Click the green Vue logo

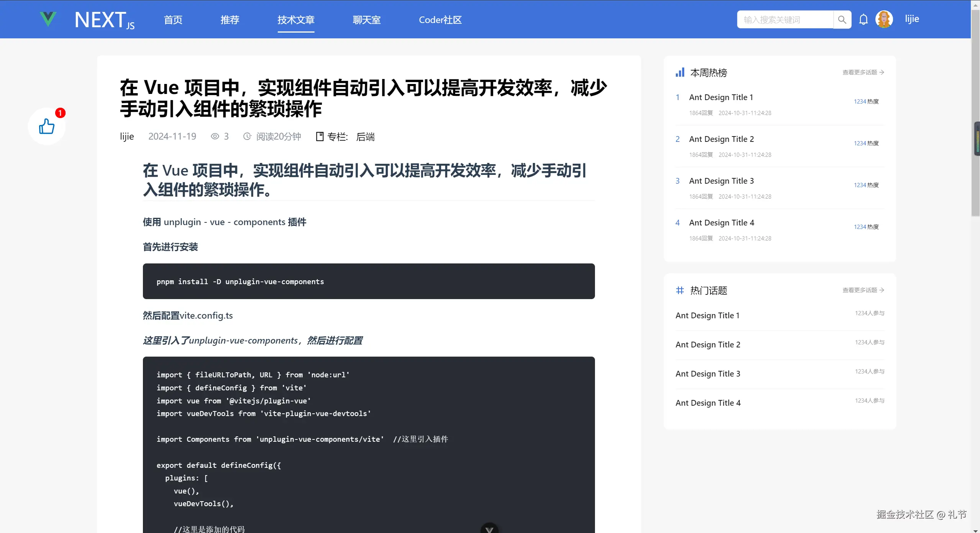[48, 19]
